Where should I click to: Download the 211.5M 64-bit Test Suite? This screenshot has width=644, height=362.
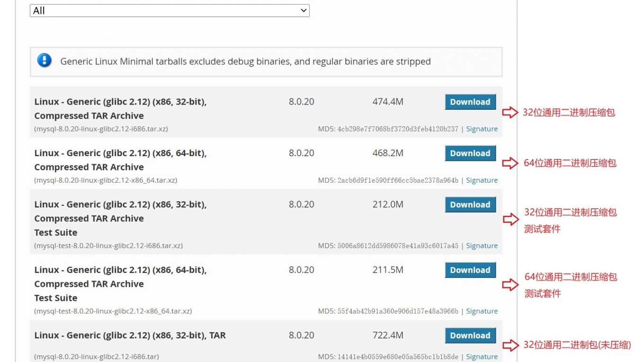point(470,270)
